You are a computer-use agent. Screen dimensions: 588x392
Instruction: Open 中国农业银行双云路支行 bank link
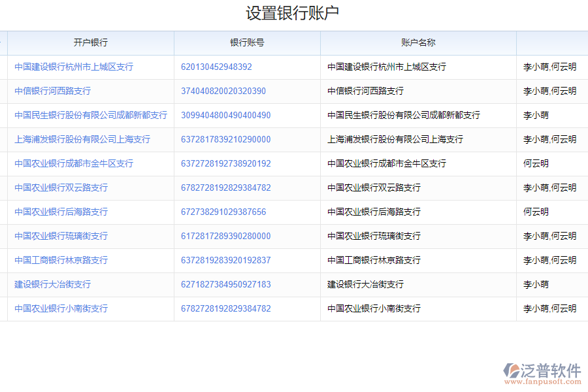(x=59, y=188)
